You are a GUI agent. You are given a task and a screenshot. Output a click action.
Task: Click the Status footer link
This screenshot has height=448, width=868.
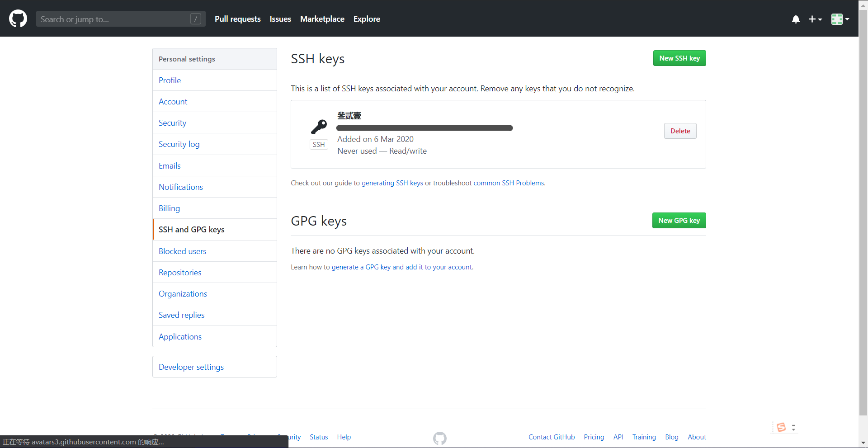(319, 437)
